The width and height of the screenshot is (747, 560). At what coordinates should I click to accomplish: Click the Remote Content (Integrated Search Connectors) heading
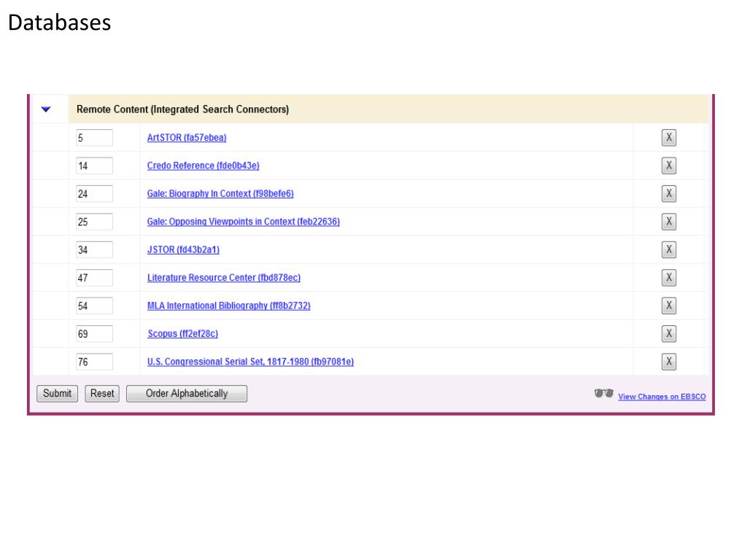coord(183,109)
